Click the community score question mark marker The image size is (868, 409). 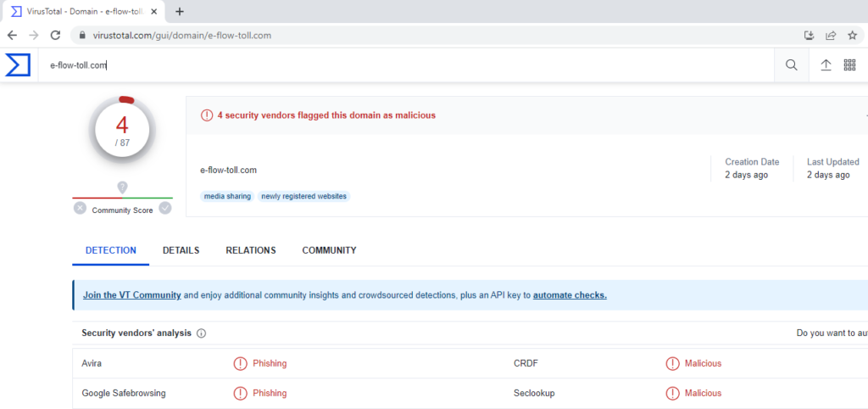click(122, 188)
